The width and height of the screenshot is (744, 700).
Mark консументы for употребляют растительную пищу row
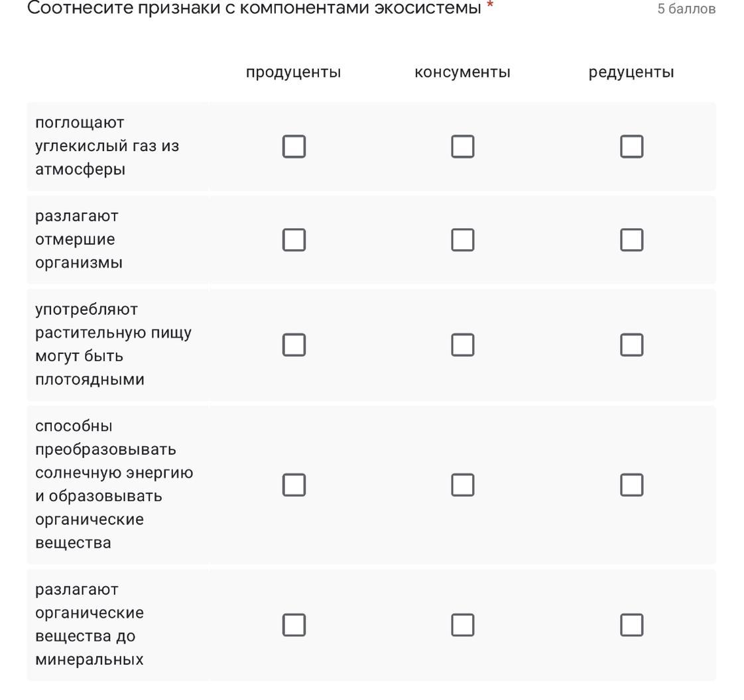click(x=463, y=345)
